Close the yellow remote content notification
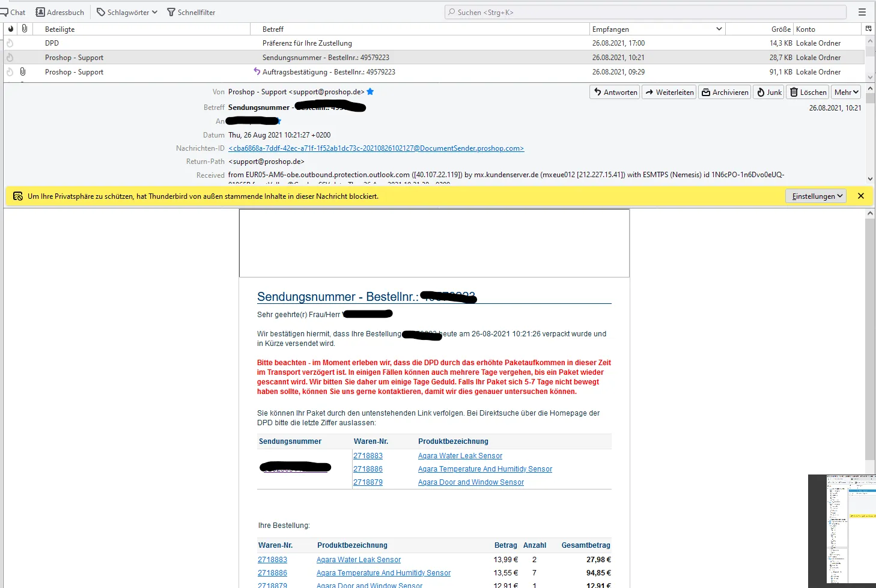Image resolution: width=876 pixels, height=588 pixels. (861, 196)
